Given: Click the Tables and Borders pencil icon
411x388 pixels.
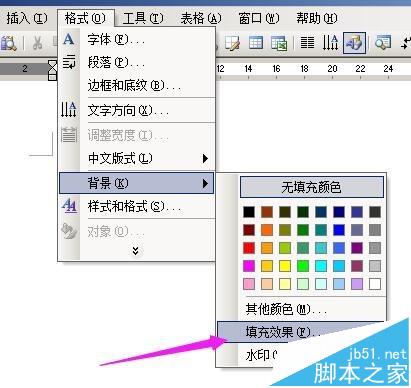Looking at the screenshot, I should coord(232,43).
